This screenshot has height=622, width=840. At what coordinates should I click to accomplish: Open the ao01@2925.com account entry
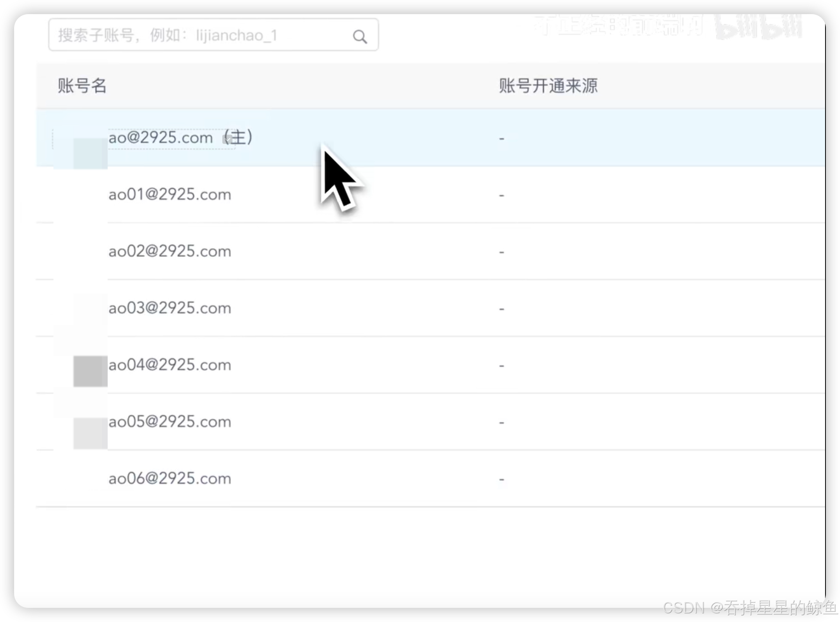click(x=170, y=195)
